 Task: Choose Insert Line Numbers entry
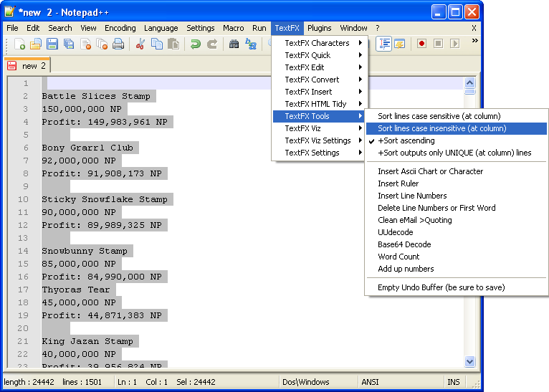coord(457,196)
